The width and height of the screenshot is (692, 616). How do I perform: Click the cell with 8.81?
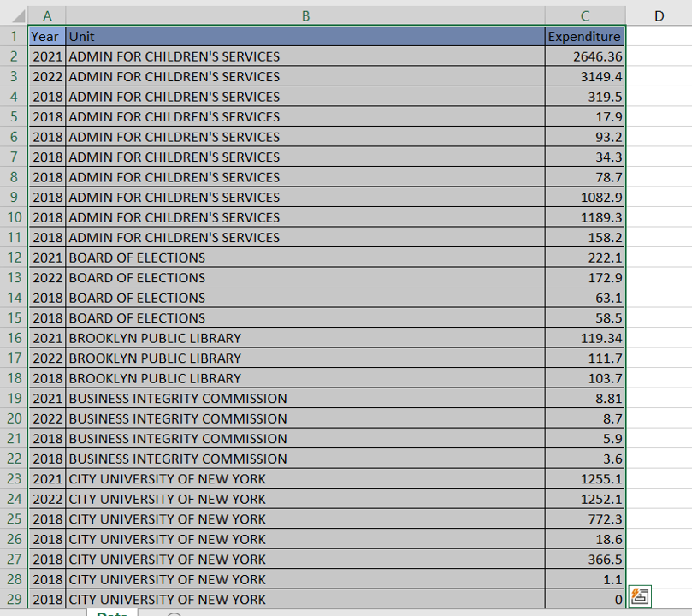click(x=585, y=399)
